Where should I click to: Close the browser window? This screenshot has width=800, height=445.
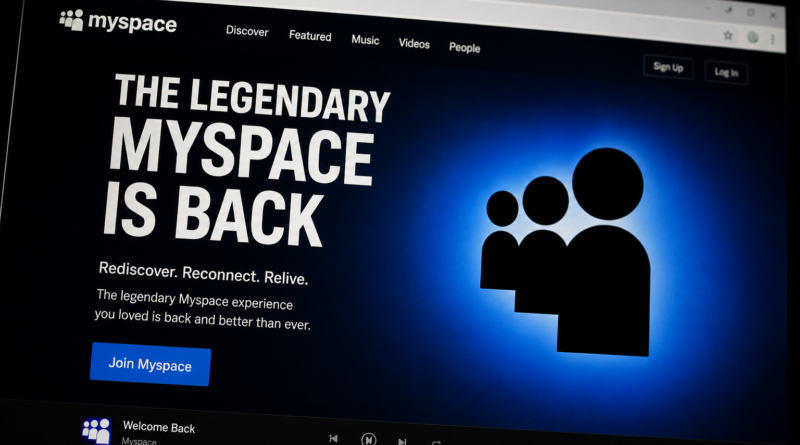pos(772,15)
